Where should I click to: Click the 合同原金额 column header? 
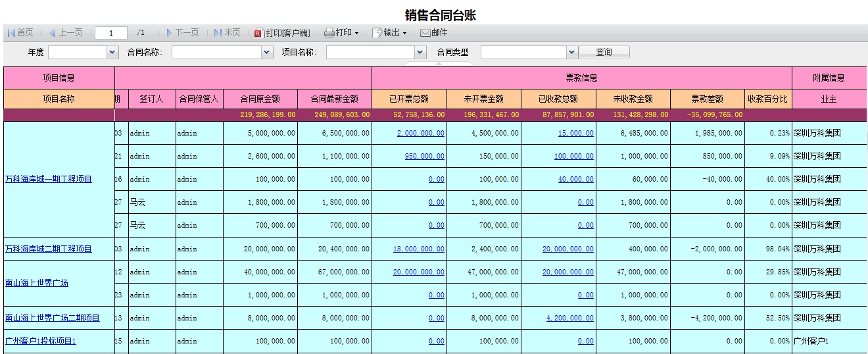click(260, 99)
